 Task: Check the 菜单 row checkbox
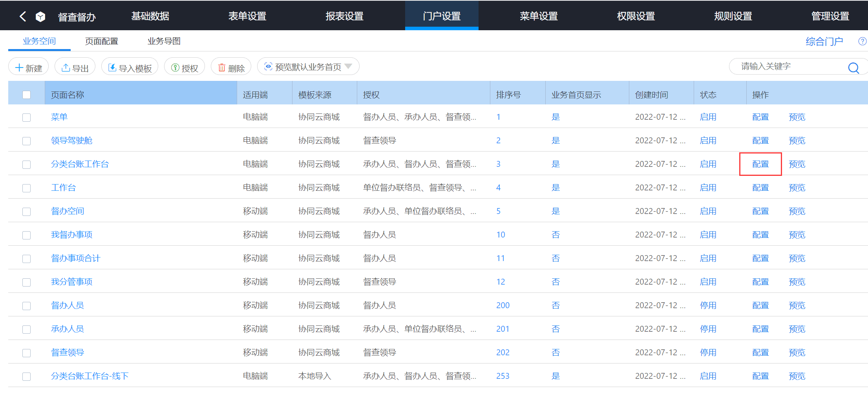(x=26, y=117)
